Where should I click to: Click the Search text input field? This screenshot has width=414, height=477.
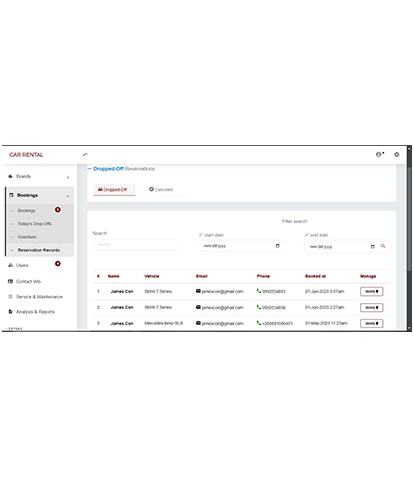[x=136, y=245]
